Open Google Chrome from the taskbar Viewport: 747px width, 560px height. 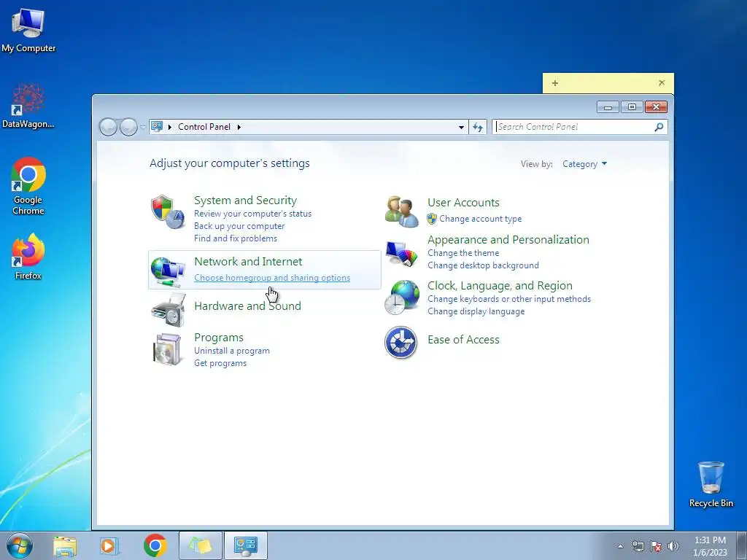pos(155,545)
